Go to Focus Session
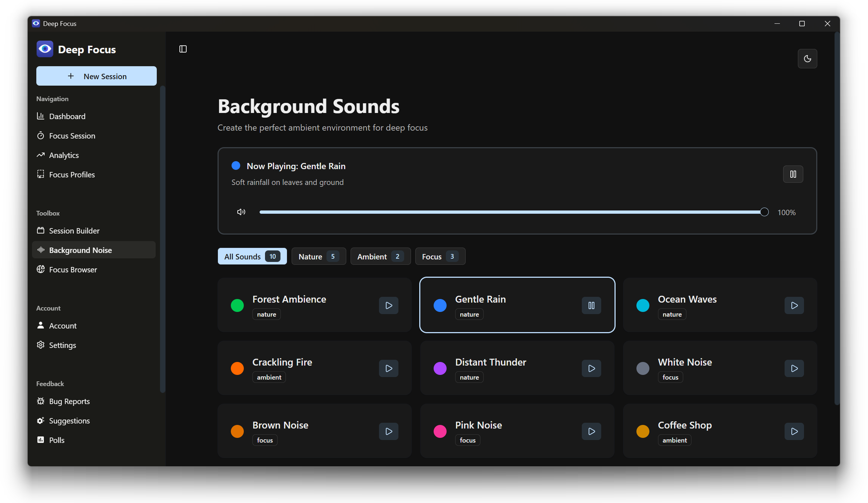868x503 pixels. [x=94, y=136]
